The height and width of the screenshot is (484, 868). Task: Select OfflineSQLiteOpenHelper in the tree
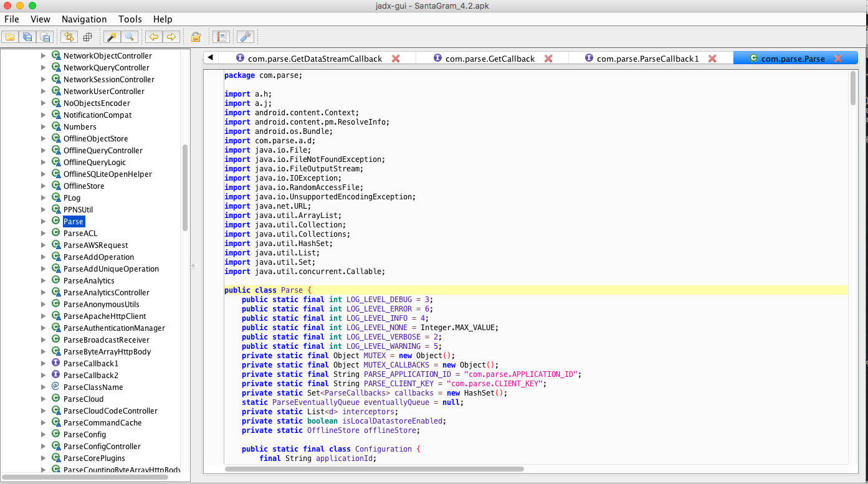tap(108, 174)
